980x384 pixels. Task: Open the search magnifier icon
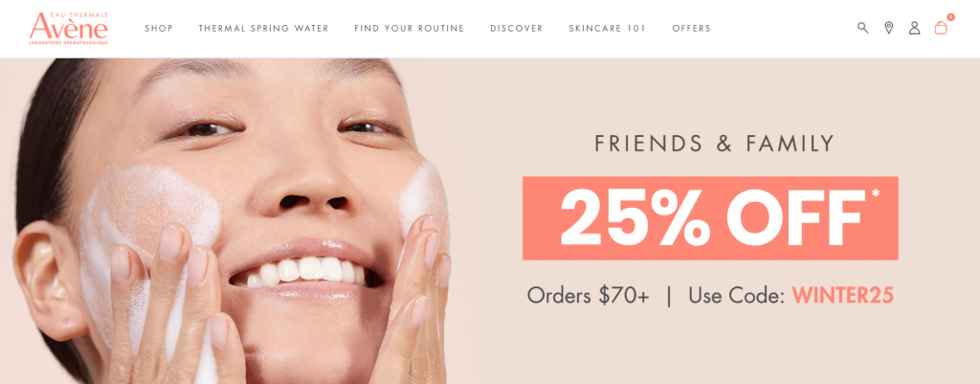pos(862,28)
